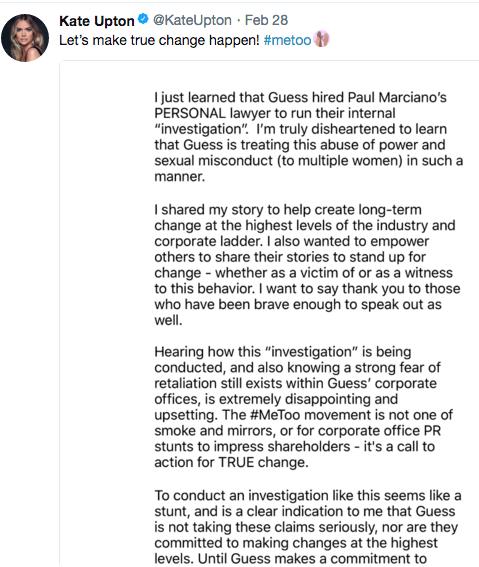Select the paragraph starting "To conduct an investigation"
Screen dimensions: 479x567
click(x=308, y=527)
